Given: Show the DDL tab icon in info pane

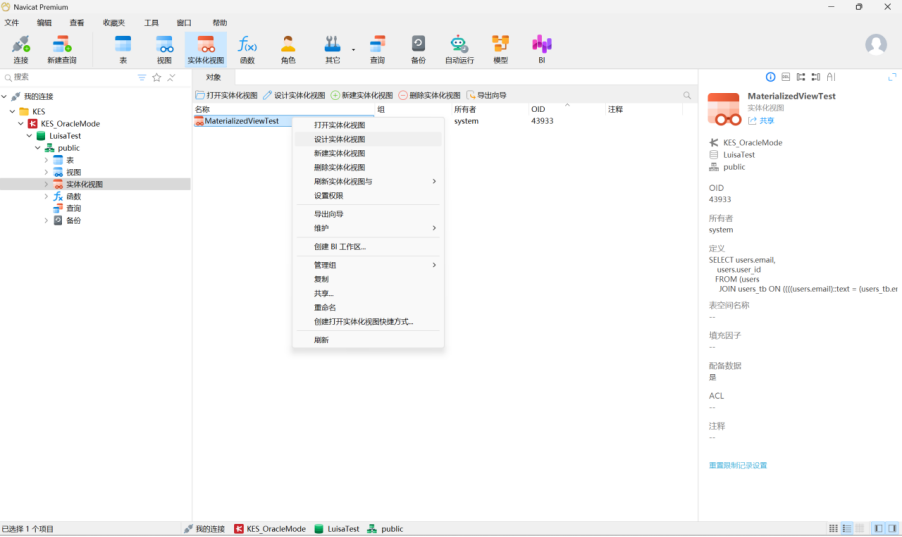Looking at the screenshot, I should pos(786,77).
